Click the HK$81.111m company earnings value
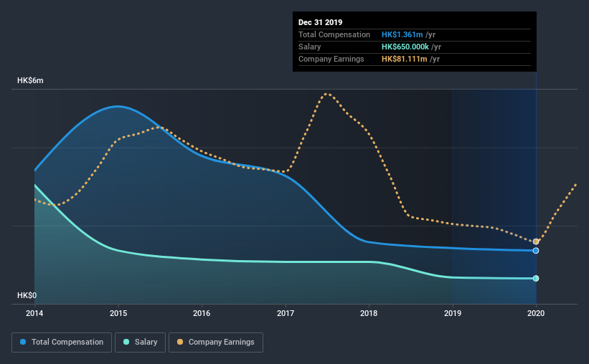This screenshot has width=589, height=364. coord(405,59)
